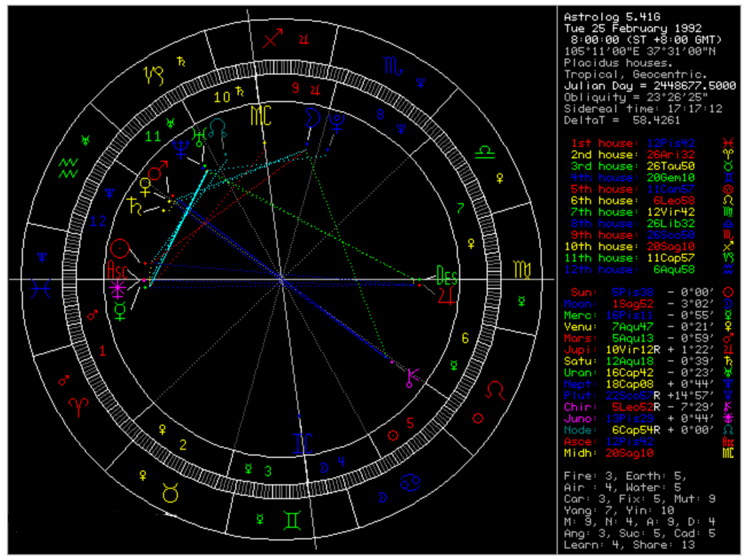The image size is (746, 560).
Task: Select the 'DeltaT = 58.4261' line
Action: click(x=622, y=120)
